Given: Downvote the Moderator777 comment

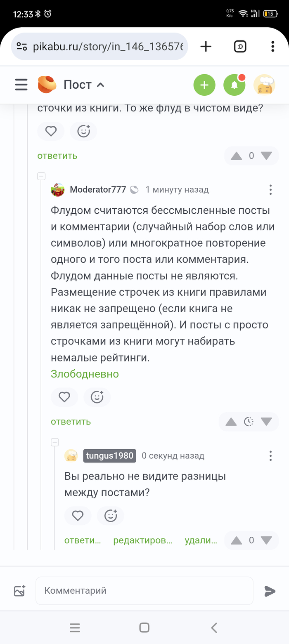Looking at the screenshot, I should coord(267,421).
